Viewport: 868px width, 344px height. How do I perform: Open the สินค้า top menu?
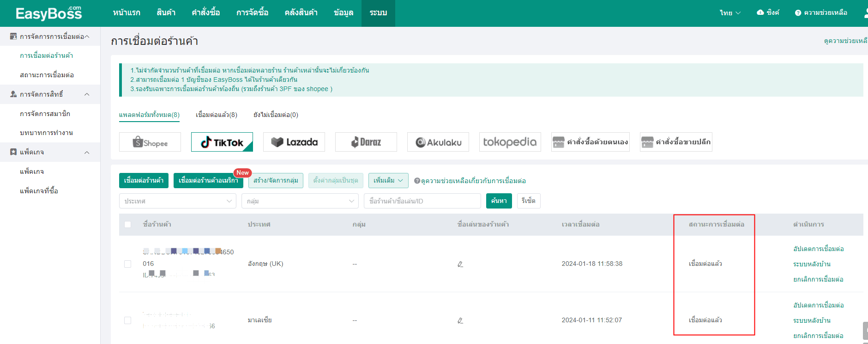pos(166,13)
